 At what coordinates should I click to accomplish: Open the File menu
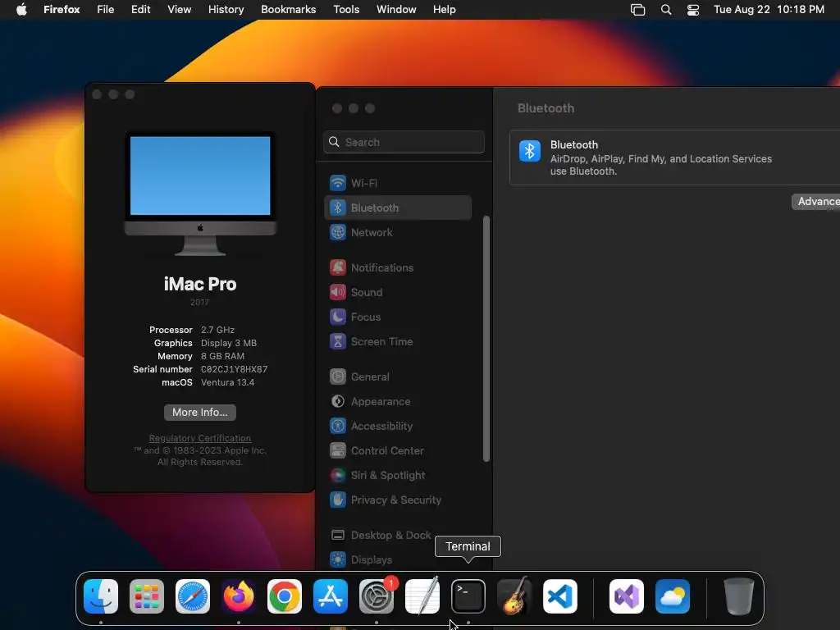[x=106, y=10]
